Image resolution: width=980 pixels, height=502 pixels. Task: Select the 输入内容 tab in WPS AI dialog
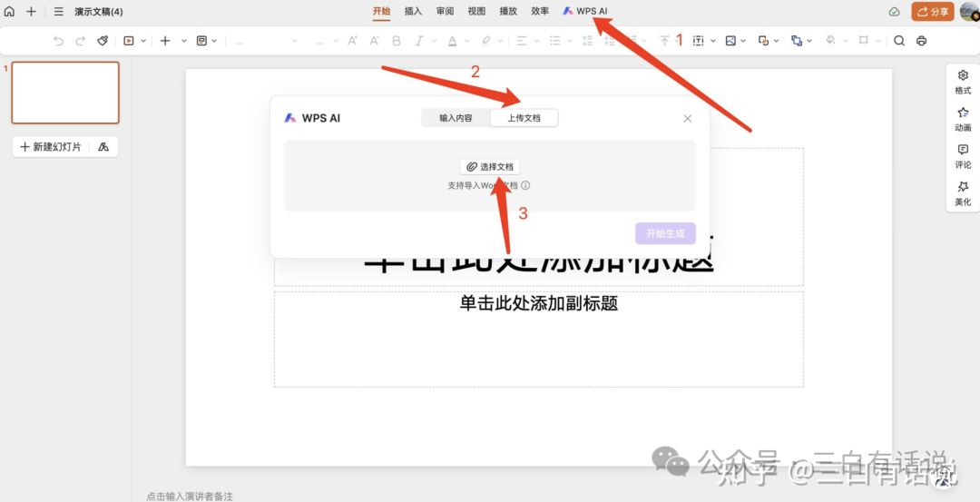point(456,117)
